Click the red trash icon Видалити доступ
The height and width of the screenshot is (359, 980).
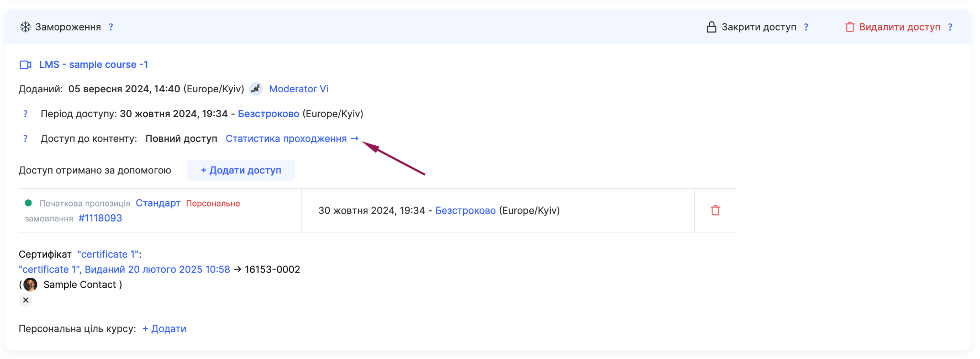pos(850,27)
